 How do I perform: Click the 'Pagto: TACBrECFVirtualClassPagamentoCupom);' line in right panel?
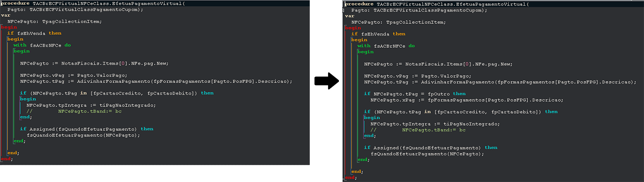point(420,10)
